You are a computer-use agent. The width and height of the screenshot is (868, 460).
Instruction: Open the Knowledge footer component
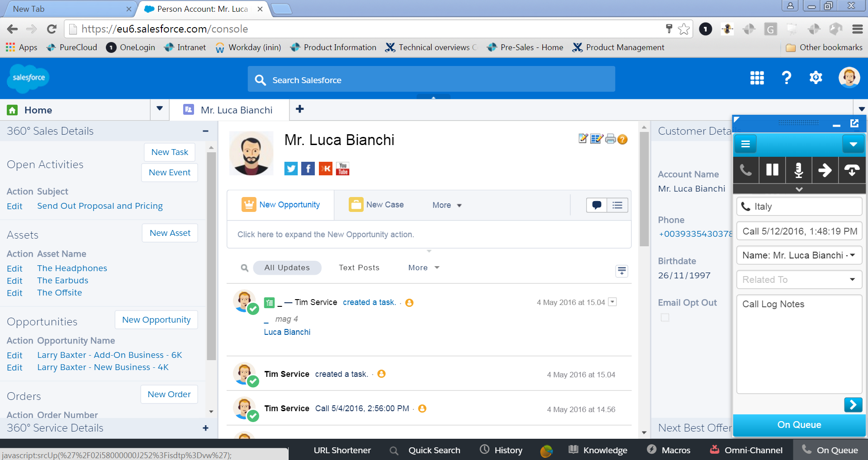tap(598, 450)
